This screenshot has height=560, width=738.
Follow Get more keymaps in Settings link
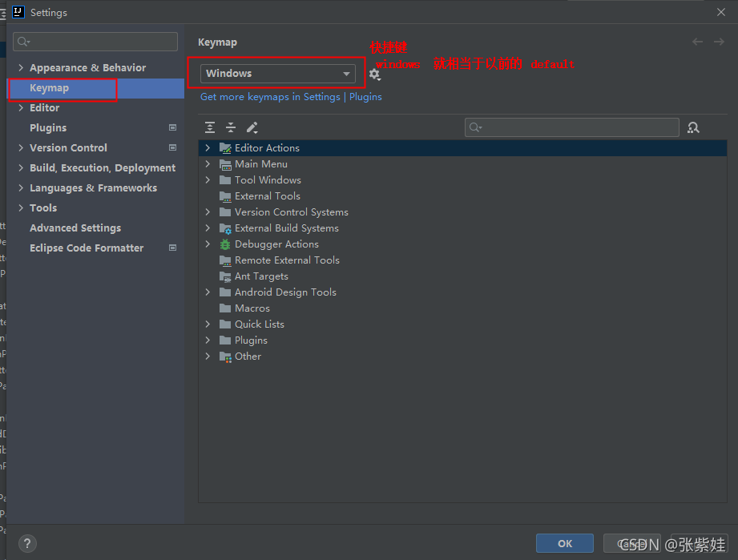(x=270, y=97)
